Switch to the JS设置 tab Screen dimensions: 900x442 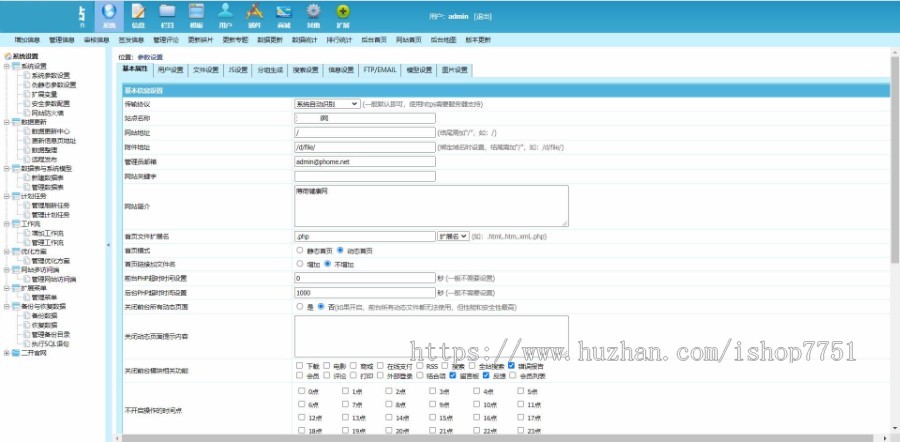point(238,70)
